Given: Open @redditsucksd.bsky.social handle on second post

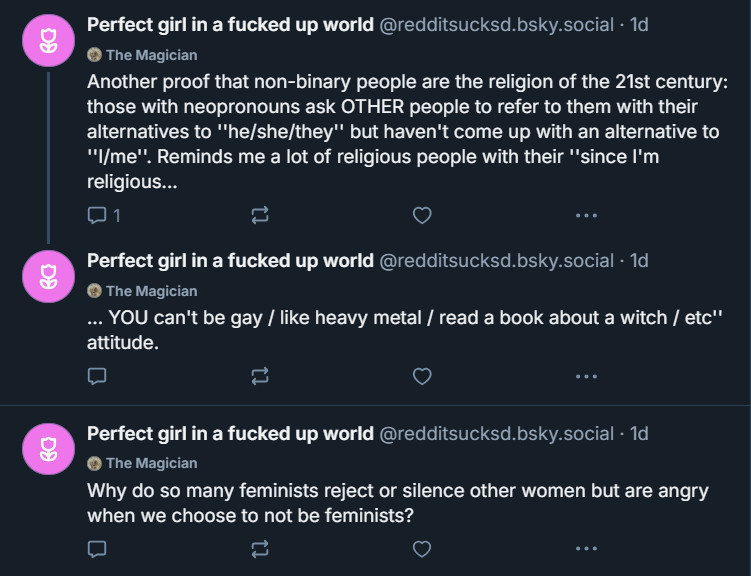Looking at the screenshot, I should [496, 261].
